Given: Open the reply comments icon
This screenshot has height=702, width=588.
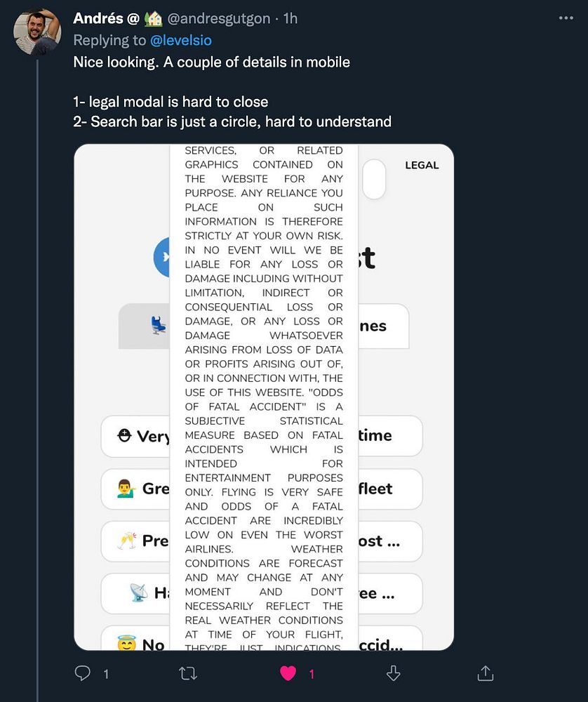Looking at the screenshot, I should pyautogui.click(x=82, y=673).
